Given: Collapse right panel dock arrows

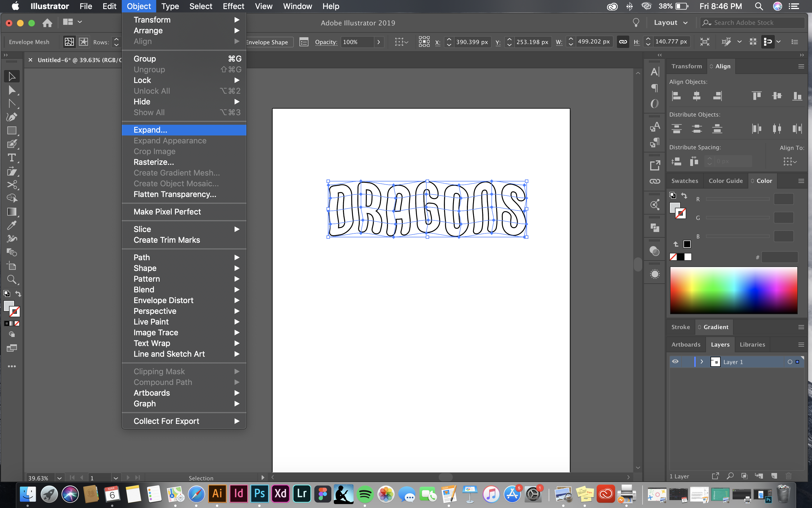Looking at the screenshot, I should pyautogui.click(x=802, y=55).
